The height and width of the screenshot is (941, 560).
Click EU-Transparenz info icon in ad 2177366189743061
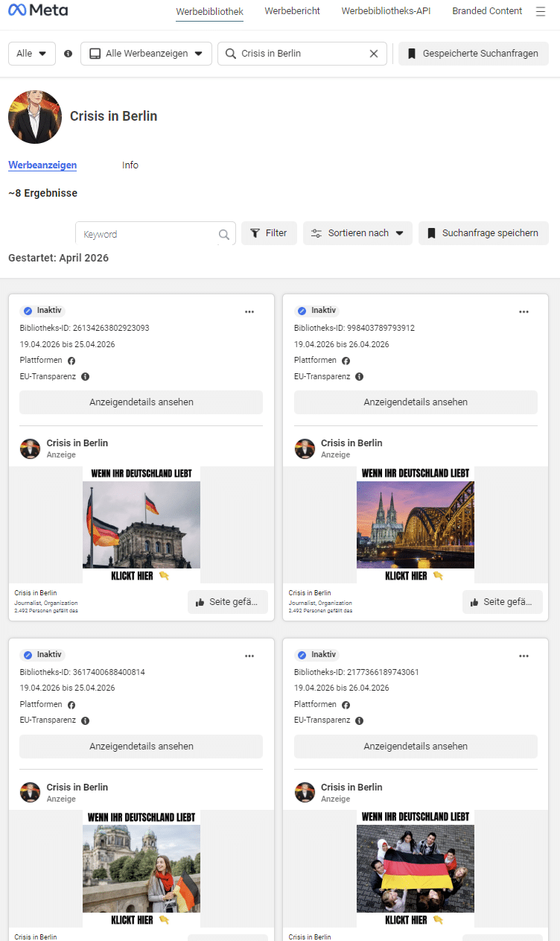[359, 721]
